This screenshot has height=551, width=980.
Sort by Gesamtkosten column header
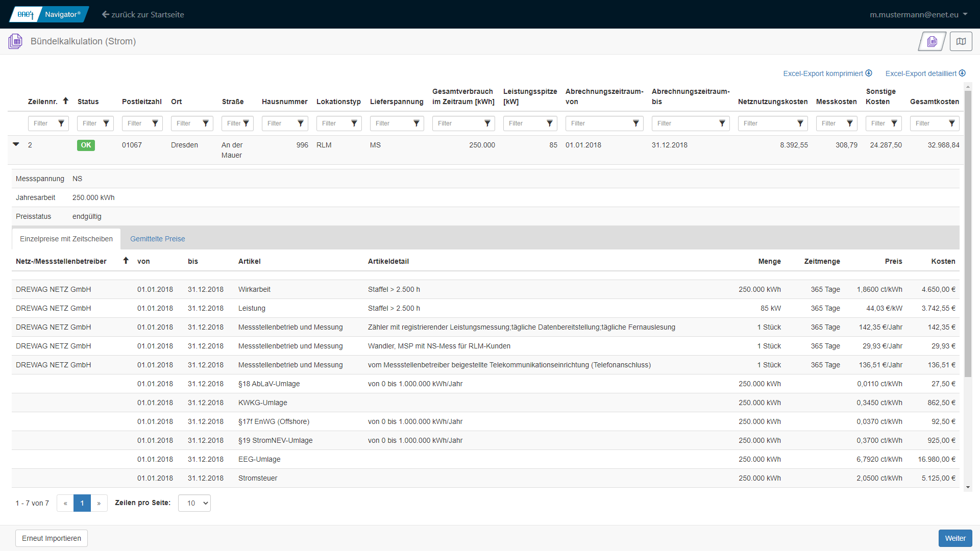pos(934,102)
